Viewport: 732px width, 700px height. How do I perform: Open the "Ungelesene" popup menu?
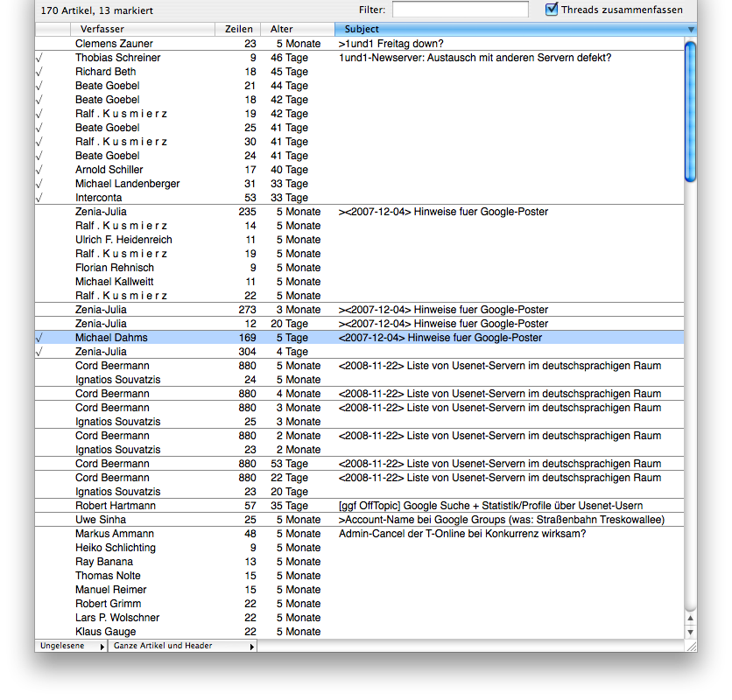pos(70,646)
